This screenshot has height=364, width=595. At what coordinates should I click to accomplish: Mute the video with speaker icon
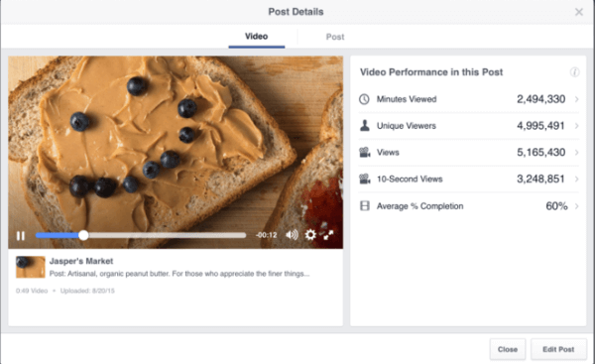click(292, 235)
